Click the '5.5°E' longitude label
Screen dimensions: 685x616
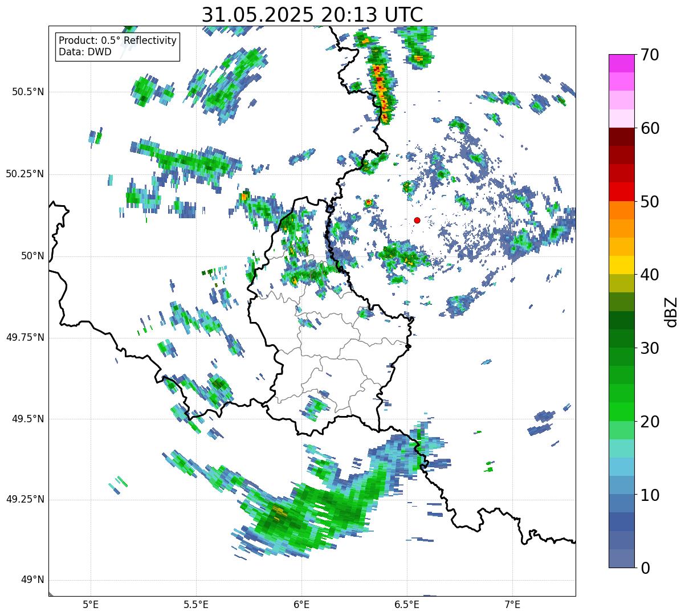[196, 604]
